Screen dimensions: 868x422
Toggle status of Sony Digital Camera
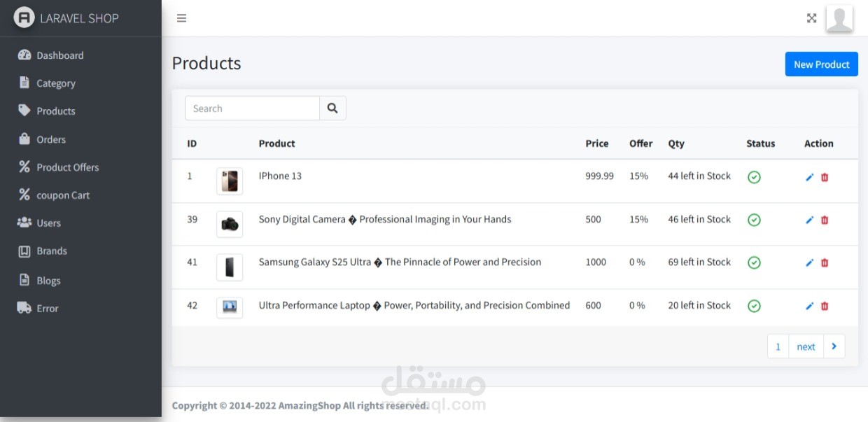pyautogui.click(x=754, y=220)
